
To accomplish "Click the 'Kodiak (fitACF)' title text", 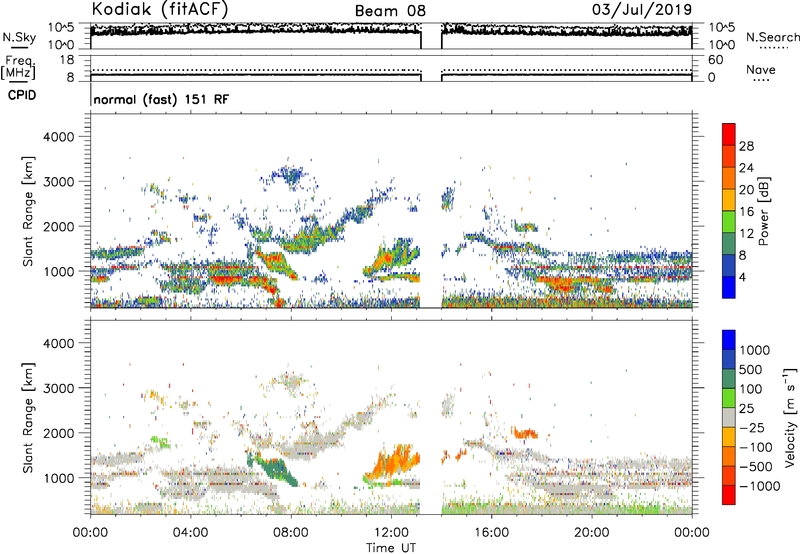I will click(x=160, y=9).
